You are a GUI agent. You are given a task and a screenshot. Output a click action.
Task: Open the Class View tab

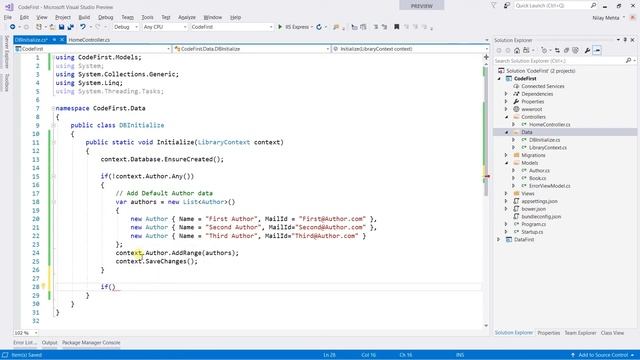(612, 333)
